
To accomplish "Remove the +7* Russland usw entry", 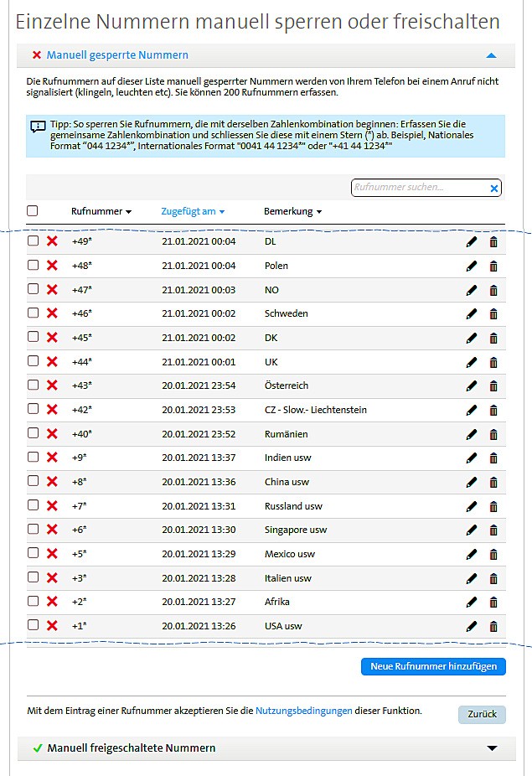I will pos(493,506).
